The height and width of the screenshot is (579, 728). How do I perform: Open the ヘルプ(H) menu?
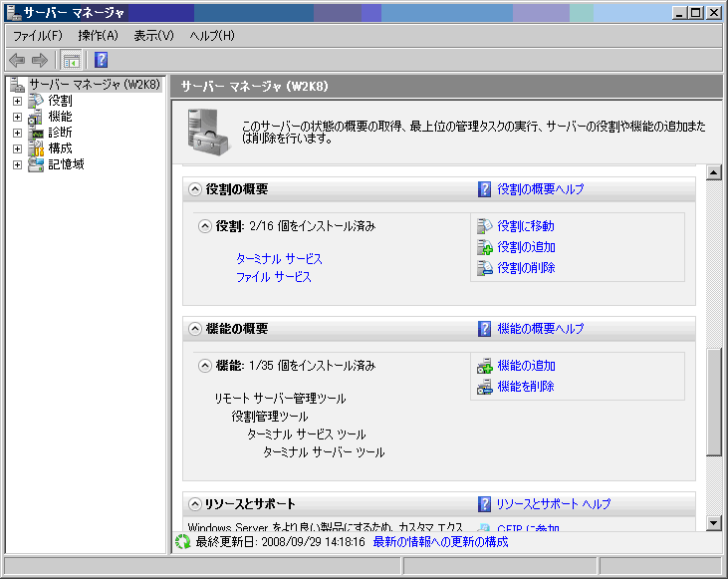[x=212, y=36]
